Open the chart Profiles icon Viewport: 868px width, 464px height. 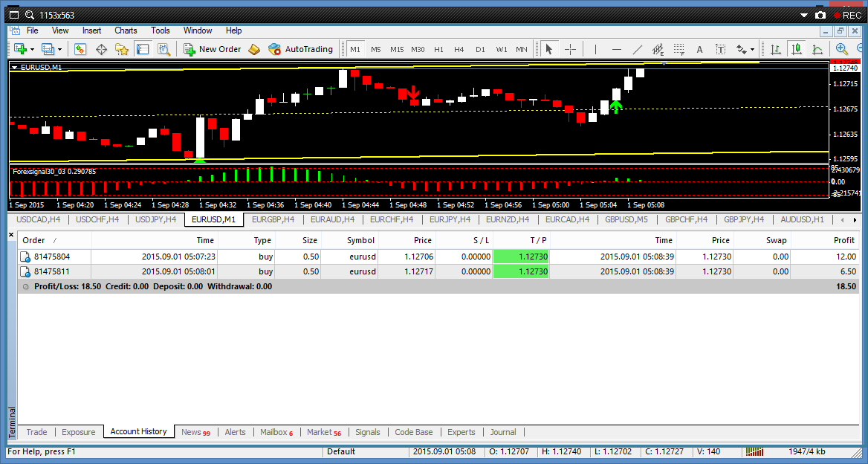[48, 49]
